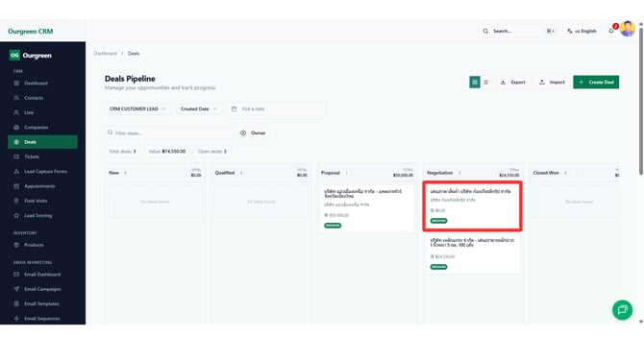Open Email Templates

pyautogui.click(x=41, y=304)
